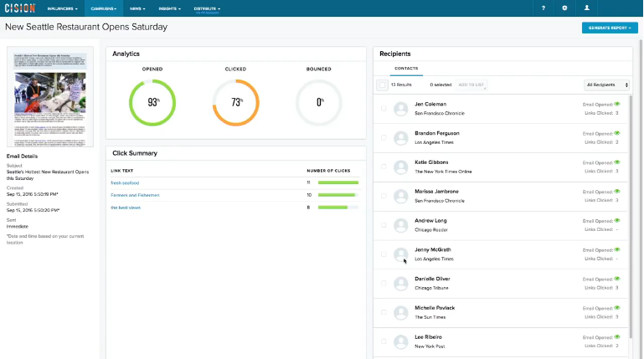Viewport: 644px width, 359px height.
Task: Select Michelle Pavlack's checkbox
Action: [384, 312]
